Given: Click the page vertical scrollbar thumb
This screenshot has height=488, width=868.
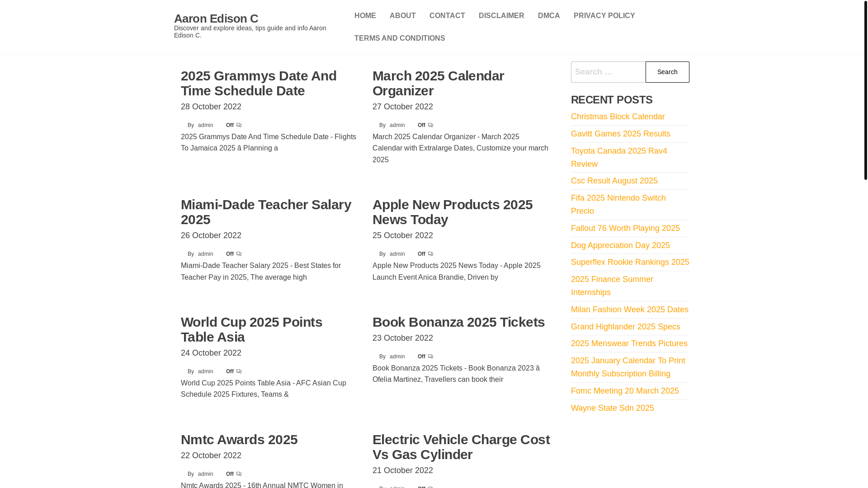Looking at the screenshot, I should click(866, 90).
